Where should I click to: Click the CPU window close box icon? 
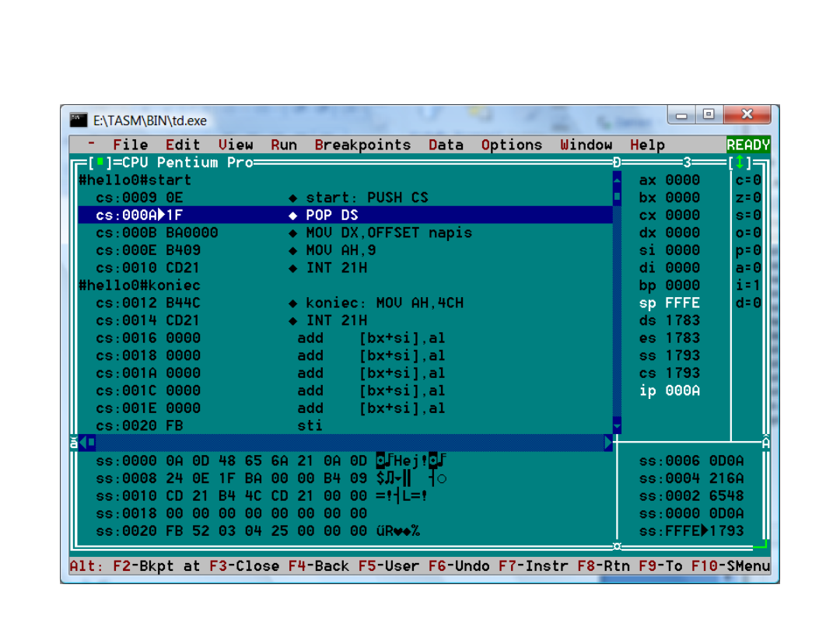99,163
